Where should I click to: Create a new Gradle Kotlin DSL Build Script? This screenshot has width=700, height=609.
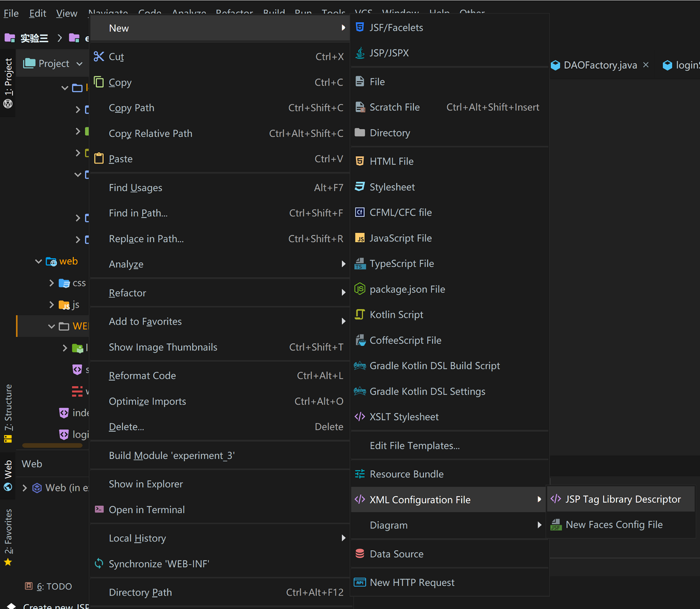coord(435,365)
